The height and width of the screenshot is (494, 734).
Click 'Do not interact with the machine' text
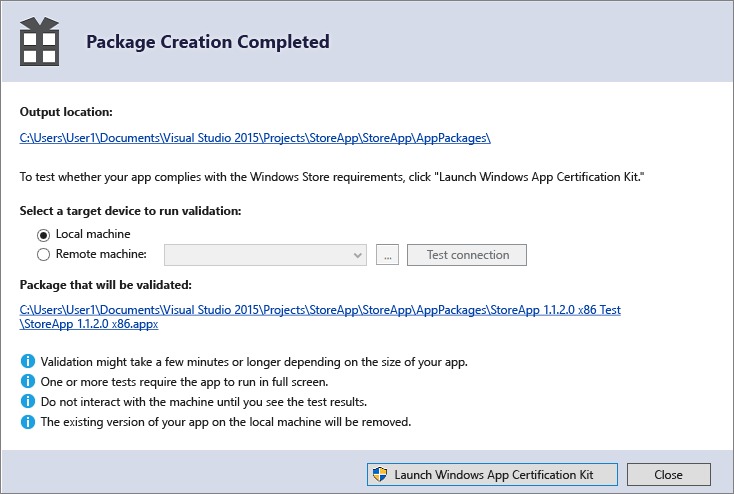(204, 402)
